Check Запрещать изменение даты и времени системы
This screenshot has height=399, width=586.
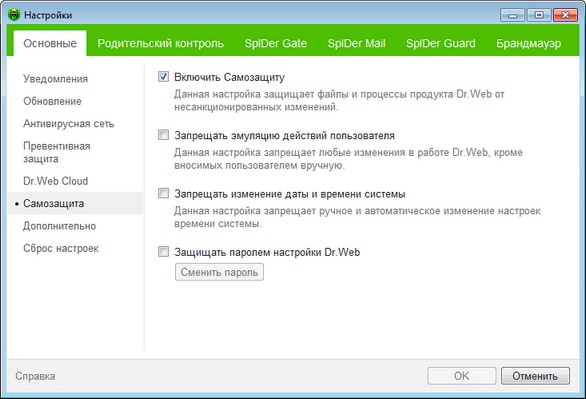pos(163,193)
